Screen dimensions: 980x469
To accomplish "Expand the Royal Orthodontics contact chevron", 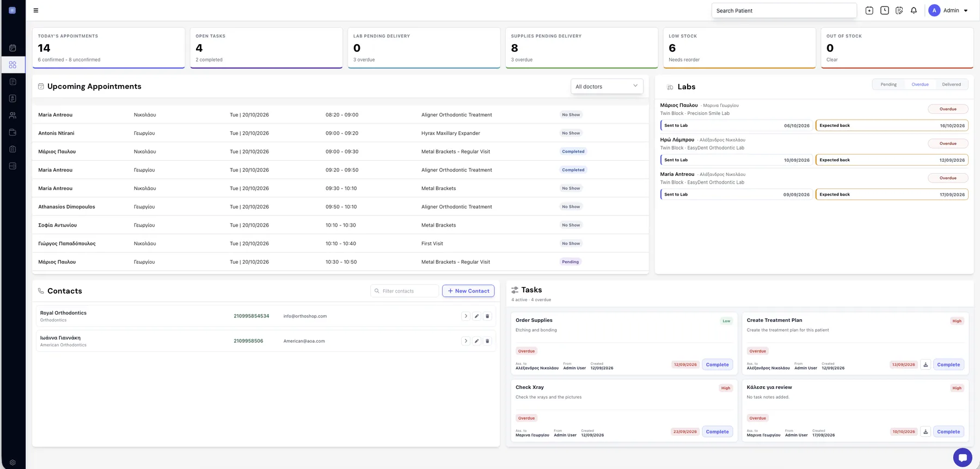I will [x=465, y=316].
